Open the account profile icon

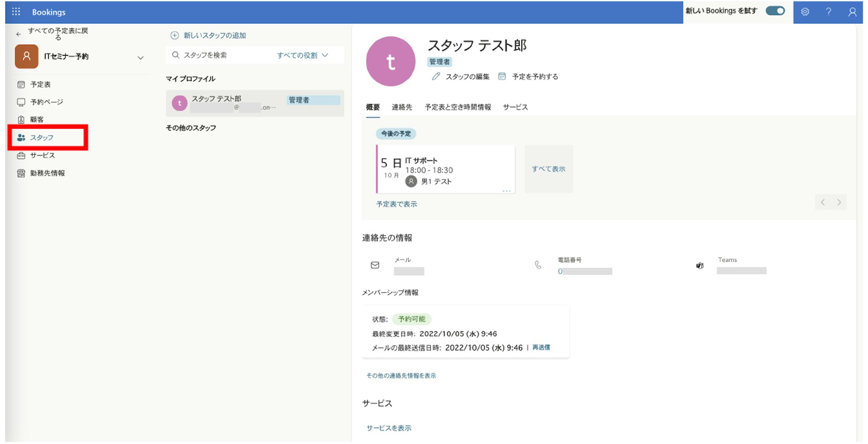[x=852, y=12]
